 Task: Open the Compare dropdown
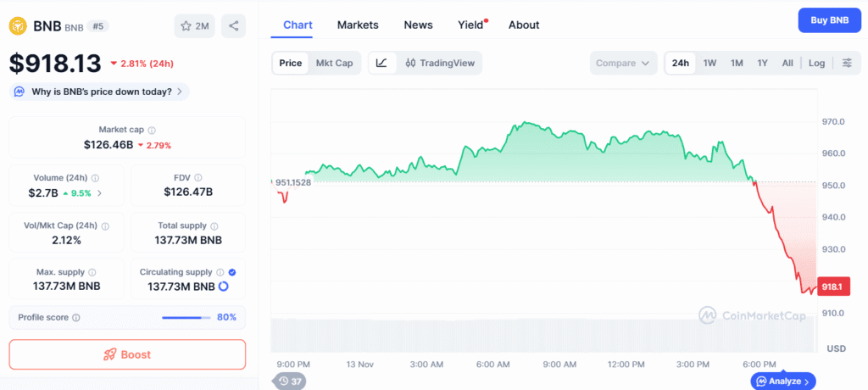click(623, 63)
